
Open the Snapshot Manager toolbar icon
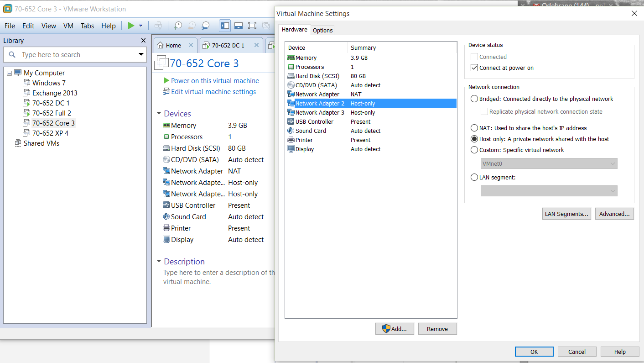click(206, 26)
